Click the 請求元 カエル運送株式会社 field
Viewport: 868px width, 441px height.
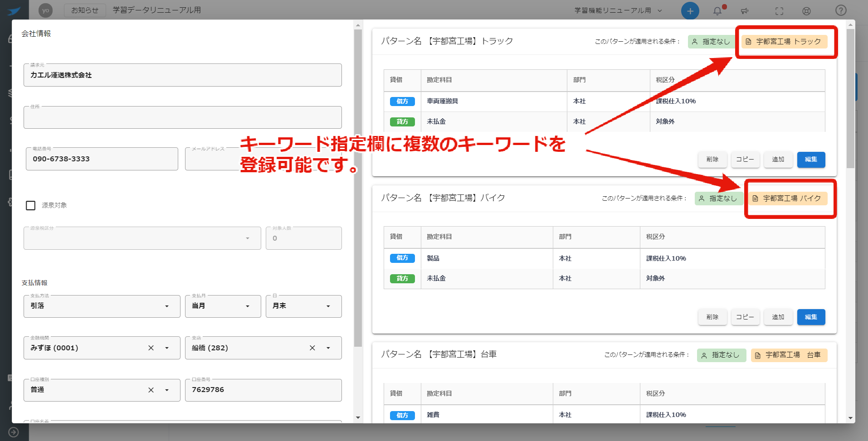point(182,75)
